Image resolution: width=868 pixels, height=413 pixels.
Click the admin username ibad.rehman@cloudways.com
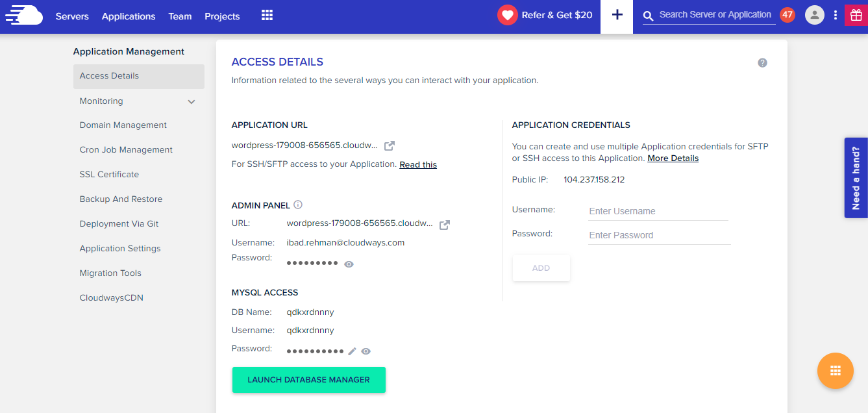345,243
